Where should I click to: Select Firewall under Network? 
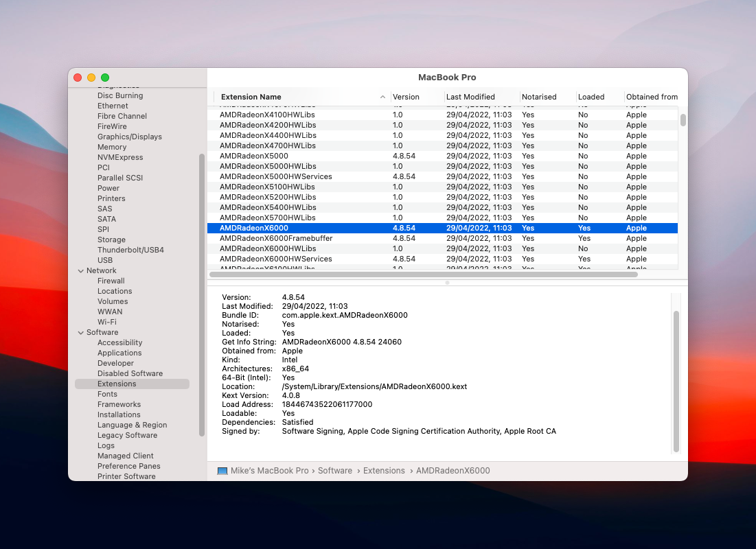point(111,281)
